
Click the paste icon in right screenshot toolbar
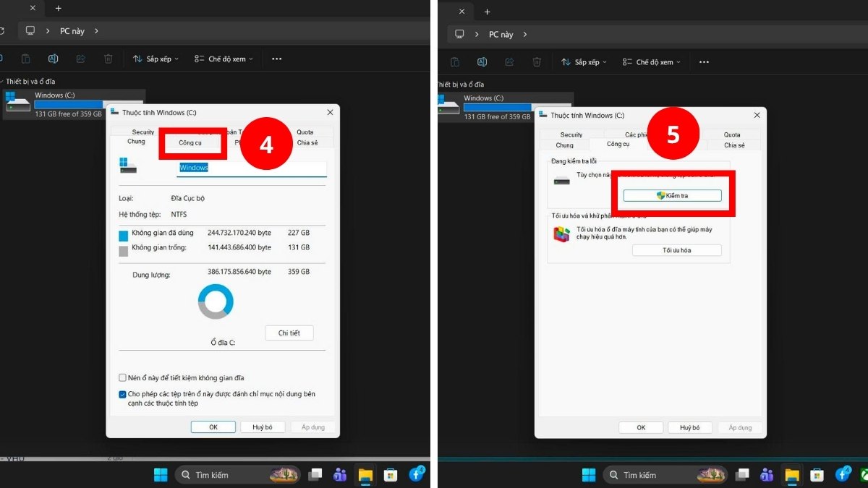click(x=455, y=62)
